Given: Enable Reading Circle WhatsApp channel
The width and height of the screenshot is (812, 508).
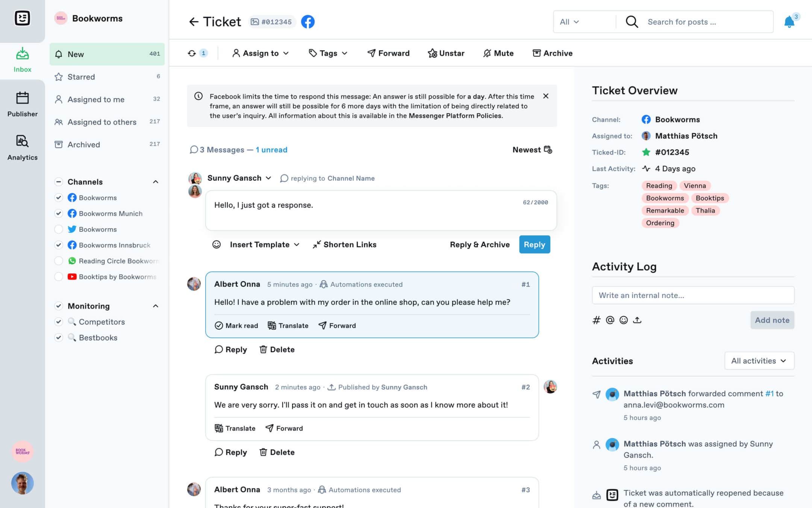Looking at the screenshot, I should coord(58,261).
